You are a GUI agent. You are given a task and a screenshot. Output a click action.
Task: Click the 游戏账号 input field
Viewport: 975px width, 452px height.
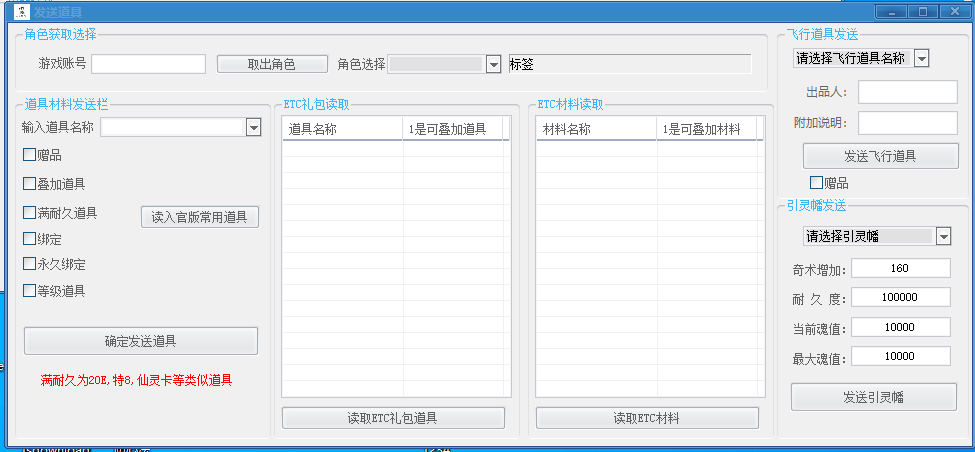[x=148, y=64]
